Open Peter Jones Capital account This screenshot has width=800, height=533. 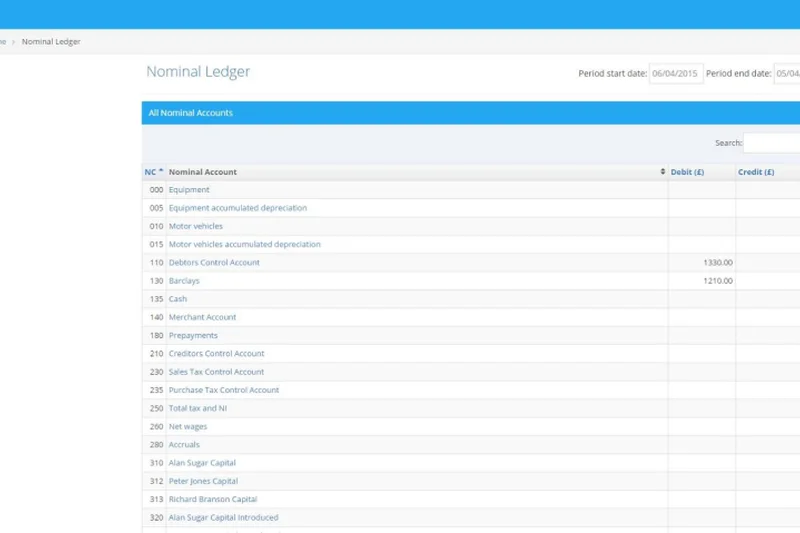point(203,481)
